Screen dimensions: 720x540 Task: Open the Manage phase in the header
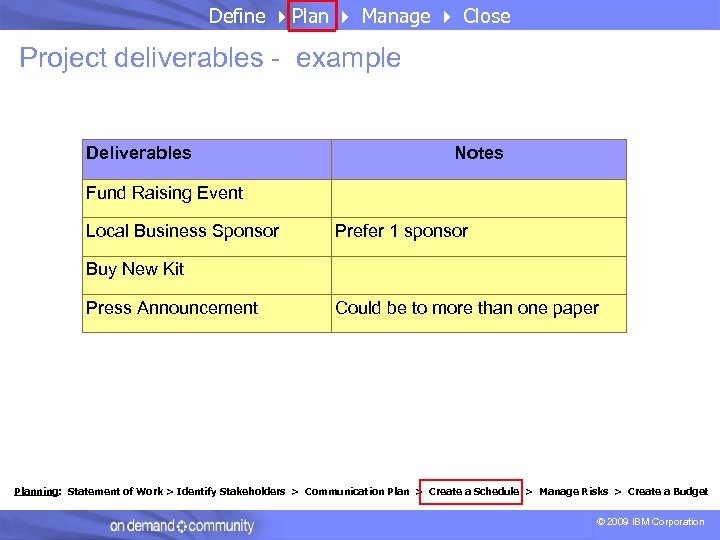click(x=396, y=17)
